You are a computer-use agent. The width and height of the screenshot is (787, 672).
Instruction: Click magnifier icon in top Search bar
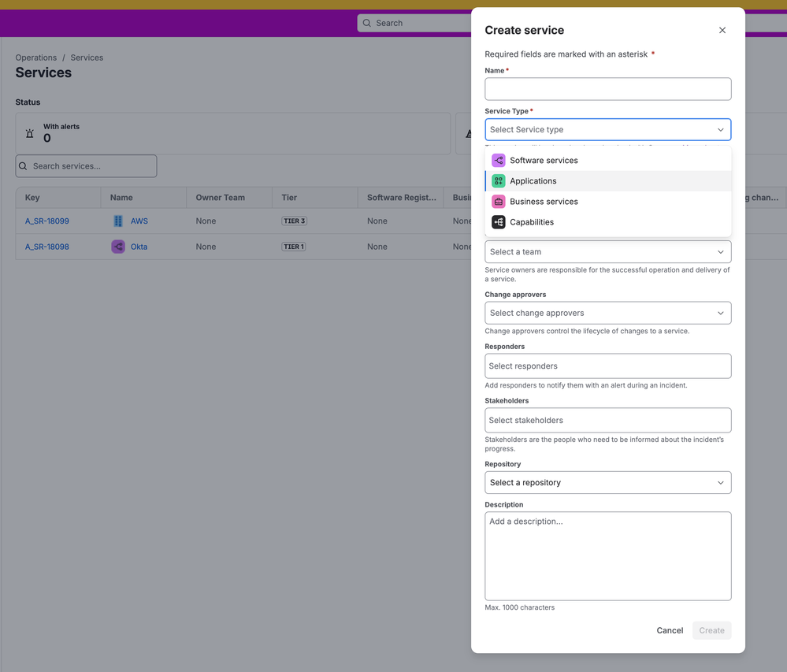click(x=366, y=23)
